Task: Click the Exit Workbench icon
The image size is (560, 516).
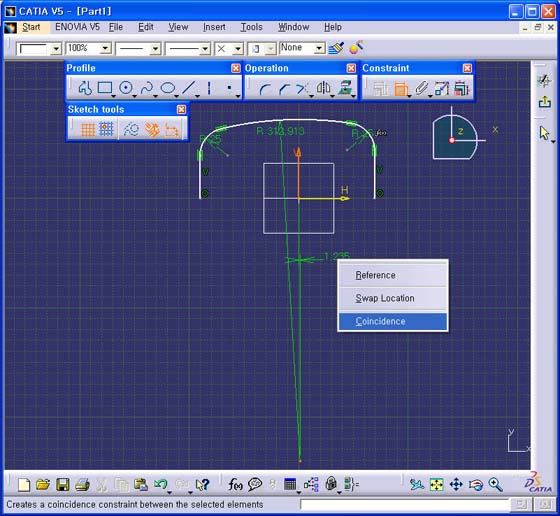Action: 545,102
